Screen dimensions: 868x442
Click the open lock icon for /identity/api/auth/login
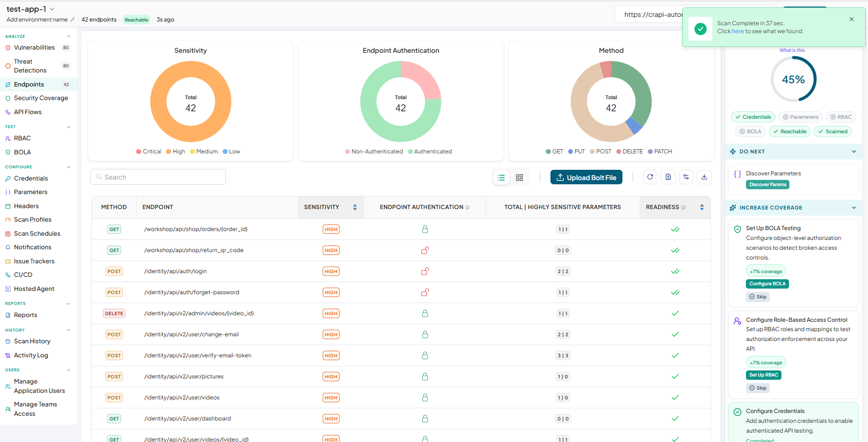tap(425, 271)
